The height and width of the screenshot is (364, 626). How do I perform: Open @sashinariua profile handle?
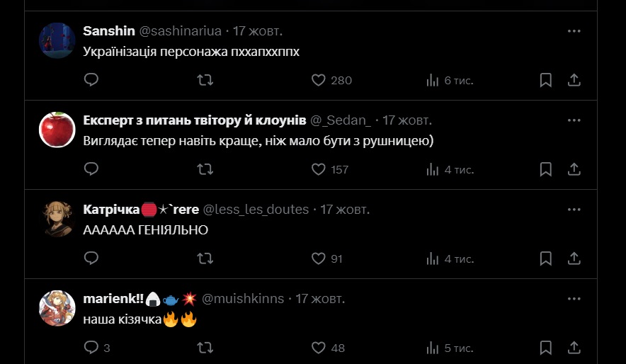[181, 31]
